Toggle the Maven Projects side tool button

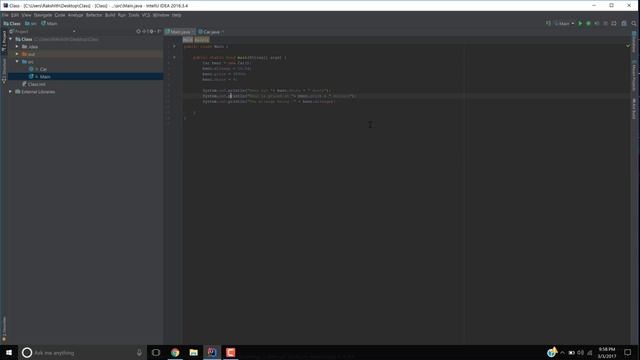[x=634, y=75]
